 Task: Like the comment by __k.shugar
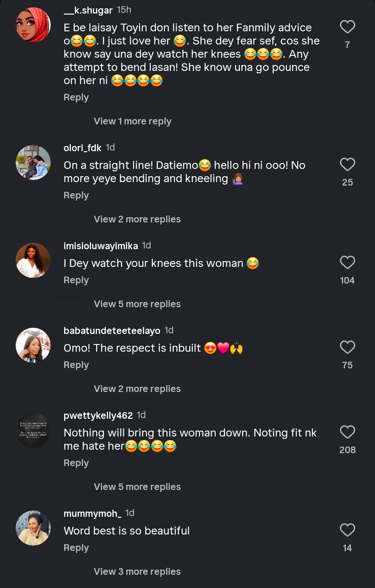click(347, 27)
